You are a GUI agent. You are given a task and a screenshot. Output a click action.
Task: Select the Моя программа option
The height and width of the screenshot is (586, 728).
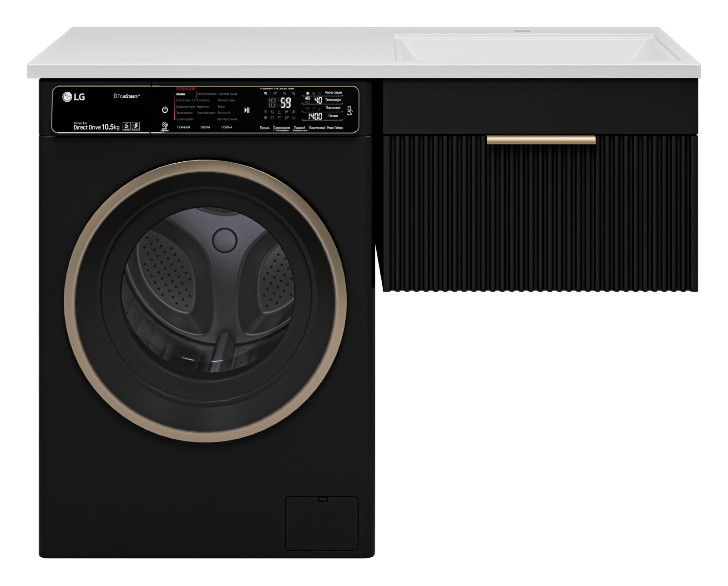[x=227, y=119]
